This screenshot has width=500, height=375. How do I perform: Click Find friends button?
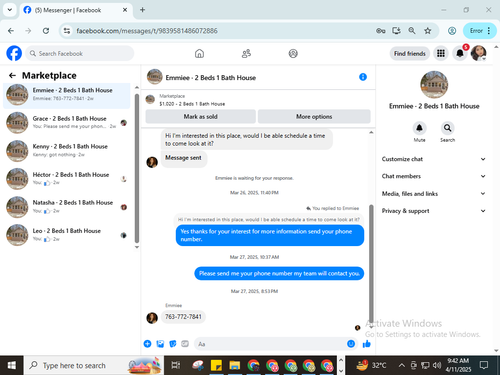(410, 53)
